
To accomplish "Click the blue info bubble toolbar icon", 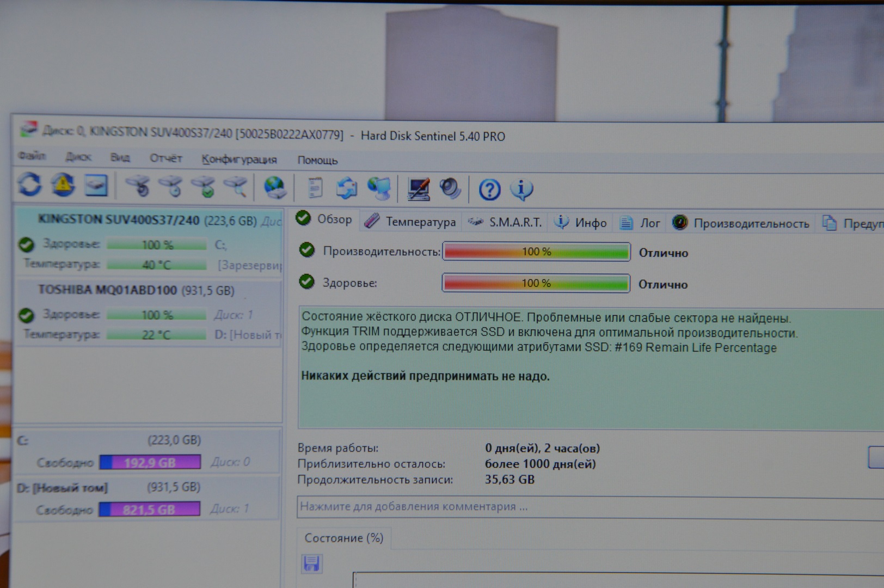I will [521, 189].
